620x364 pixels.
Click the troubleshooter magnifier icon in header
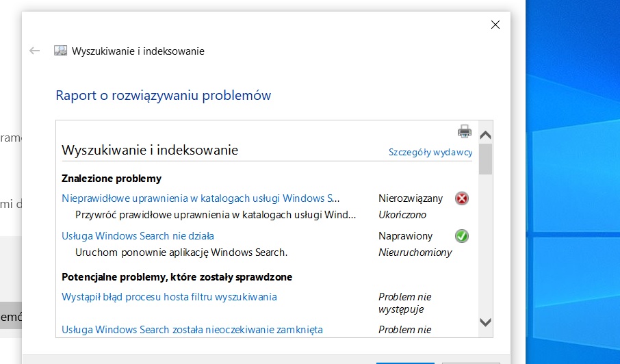click(x=60, y=51)
